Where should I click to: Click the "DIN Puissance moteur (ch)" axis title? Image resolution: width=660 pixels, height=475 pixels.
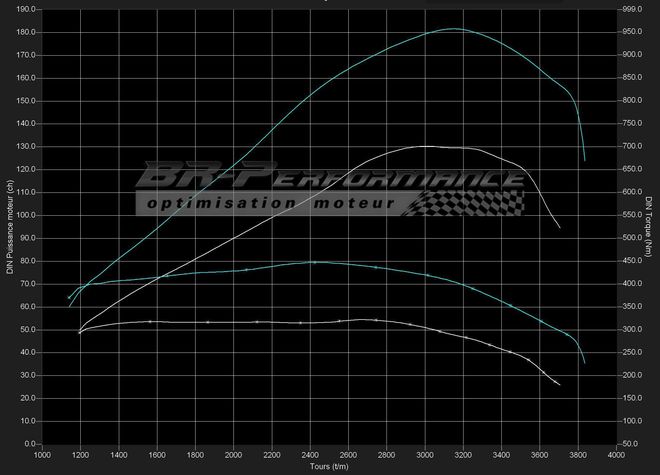tap(9, 226)
